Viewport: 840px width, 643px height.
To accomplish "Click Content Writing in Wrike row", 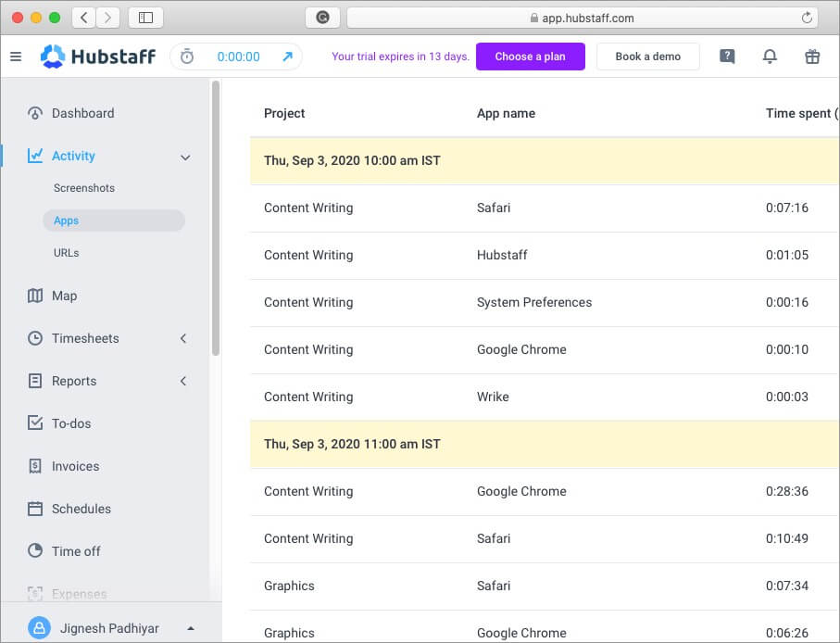I will tap(308, 397).
